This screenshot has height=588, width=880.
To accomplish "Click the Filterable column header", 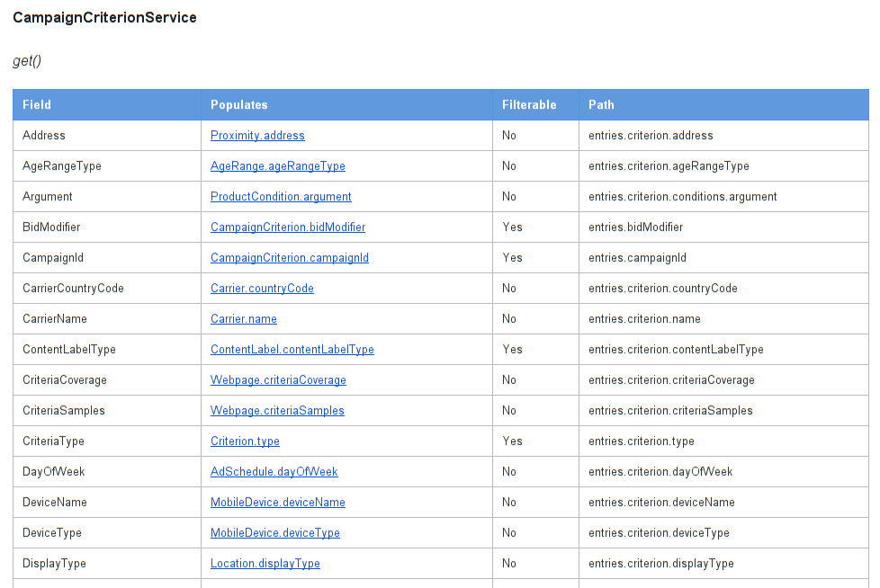I will [x=529, y=105].
